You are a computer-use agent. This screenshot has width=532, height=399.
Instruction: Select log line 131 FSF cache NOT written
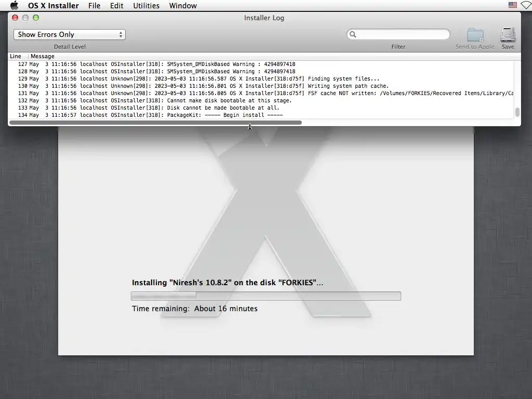(261, 94)
